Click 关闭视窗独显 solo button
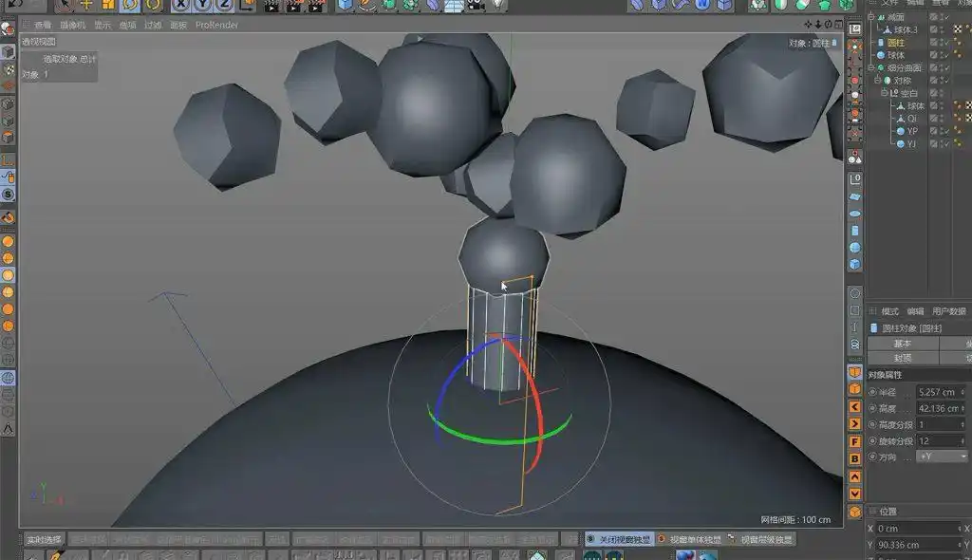Viewport: 972px width, 560px height. click(x=619, y=539)
